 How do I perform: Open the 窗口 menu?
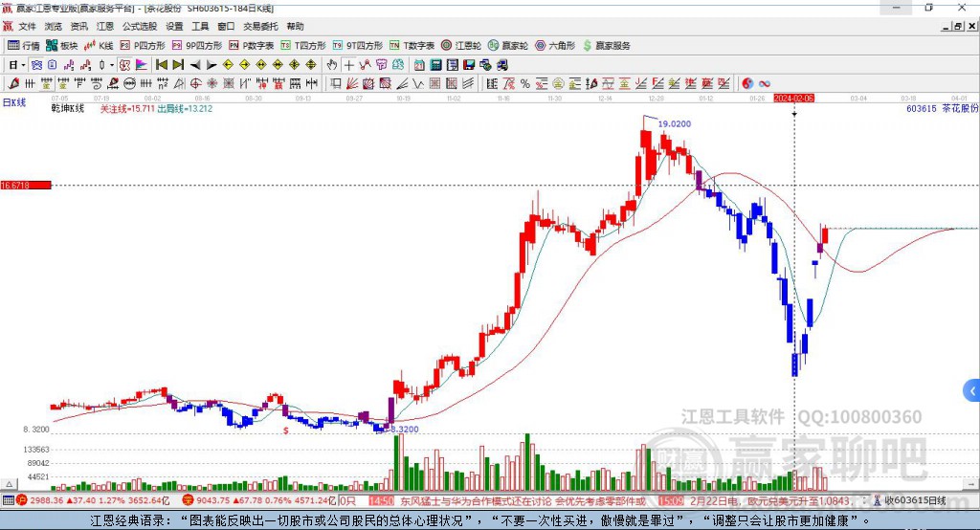click(x=226, y=26)
